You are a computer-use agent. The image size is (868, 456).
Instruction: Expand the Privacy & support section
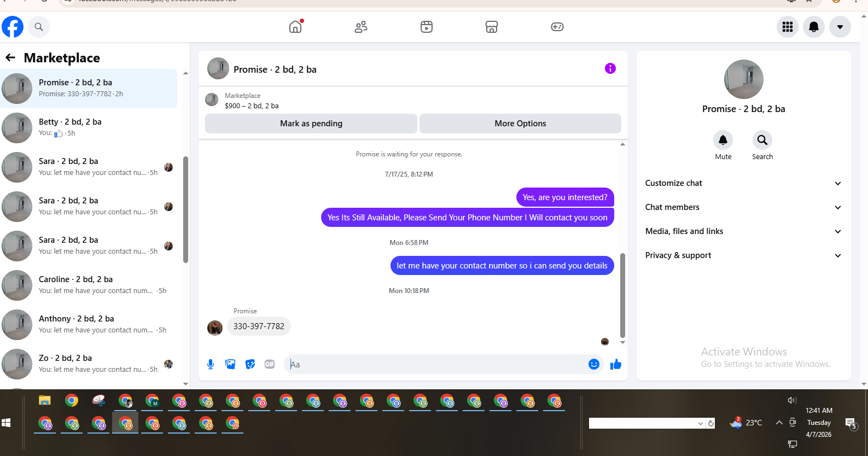coord(743,255)
